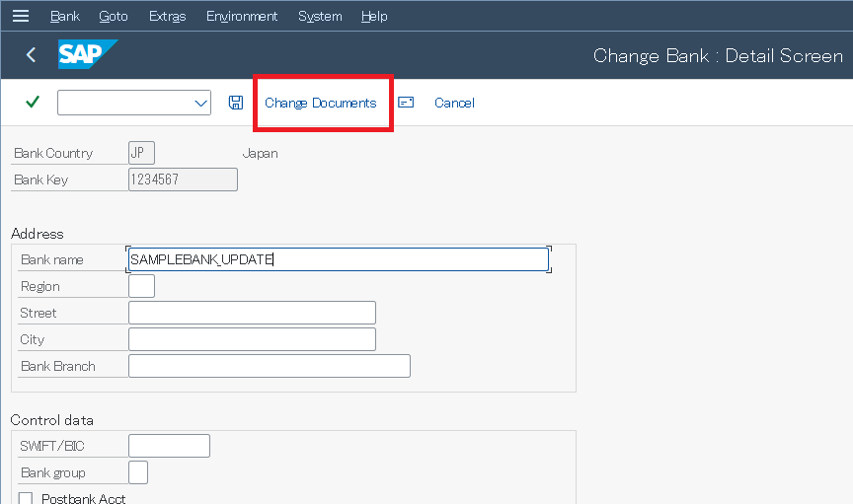Screen dimensions: 853x504
Task: Click the green checkmark Enter icon
Action: tap(33, 102)
